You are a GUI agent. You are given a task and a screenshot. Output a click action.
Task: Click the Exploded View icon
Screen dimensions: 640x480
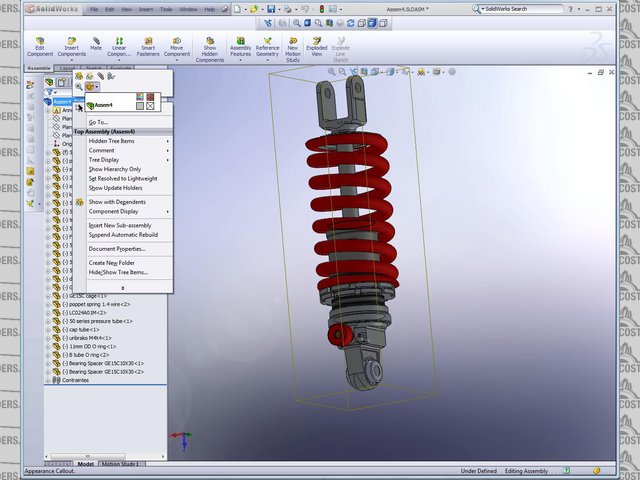(x=316, y=46)
